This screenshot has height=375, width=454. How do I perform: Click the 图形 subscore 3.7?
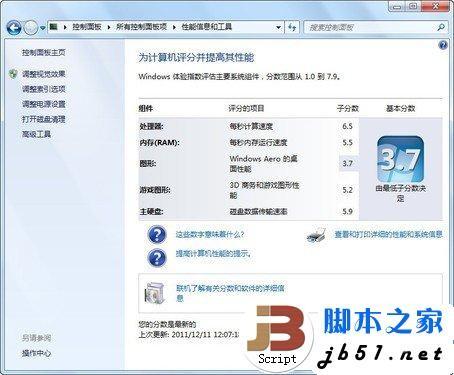pyautogui.click(x=347, y=163)
